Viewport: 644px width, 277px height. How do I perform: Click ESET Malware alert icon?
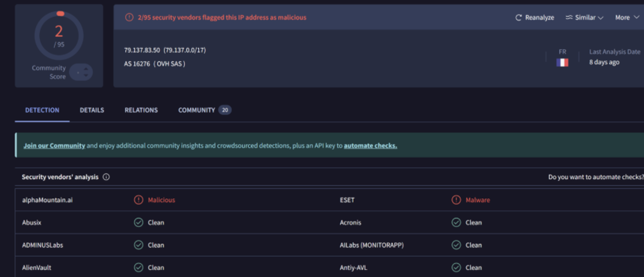[x=456, y=200]
